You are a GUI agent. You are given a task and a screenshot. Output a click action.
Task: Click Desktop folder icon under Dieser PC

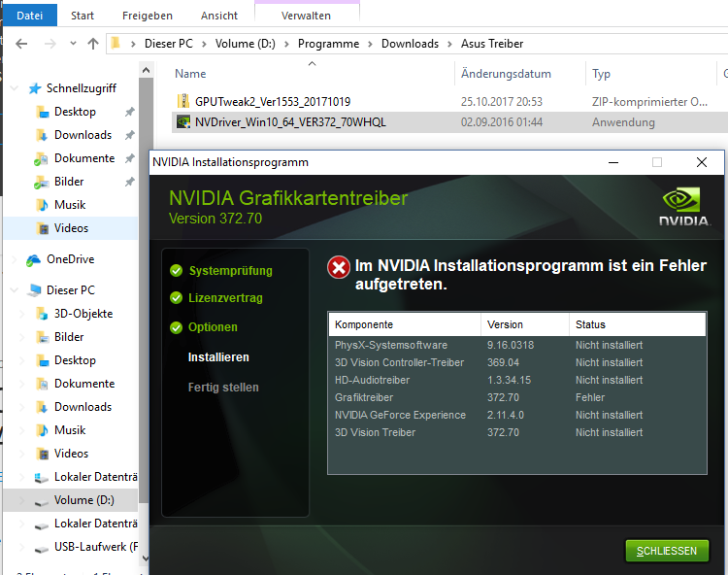(x=43, y=360)
